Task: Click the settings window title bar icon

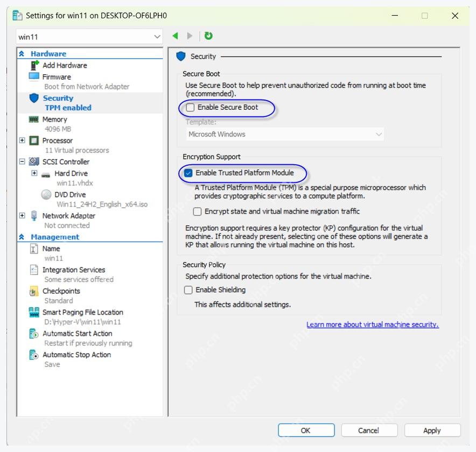Action: coord(17,15)
